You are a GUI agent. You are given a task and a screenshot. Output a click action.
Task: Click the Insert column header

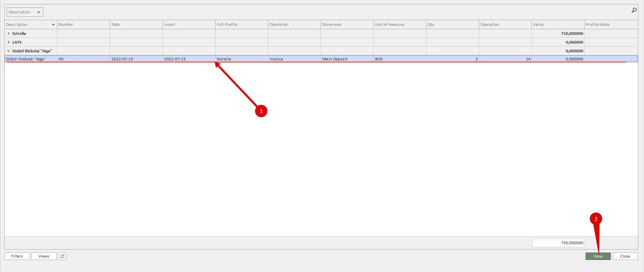(189, 24)
